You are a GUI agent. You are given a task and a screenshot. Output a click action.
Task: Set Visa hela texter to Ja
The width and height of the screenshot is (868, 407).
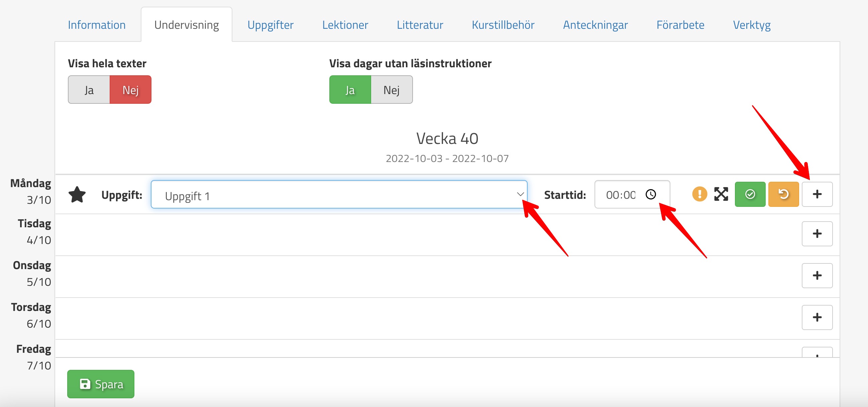tap(89, 90)
